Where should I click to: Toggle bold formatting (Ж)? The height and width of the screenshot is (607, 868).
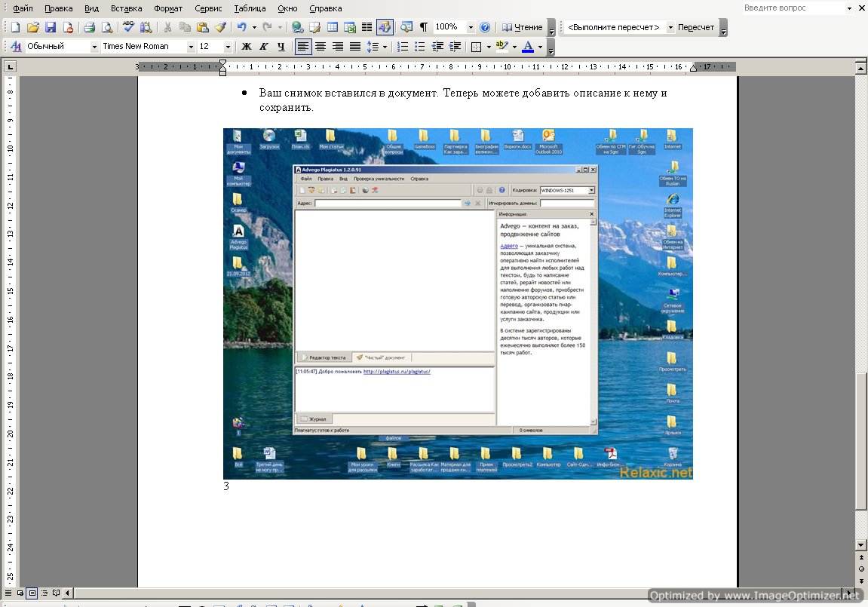pyautogui.click(x=247, y=47)
